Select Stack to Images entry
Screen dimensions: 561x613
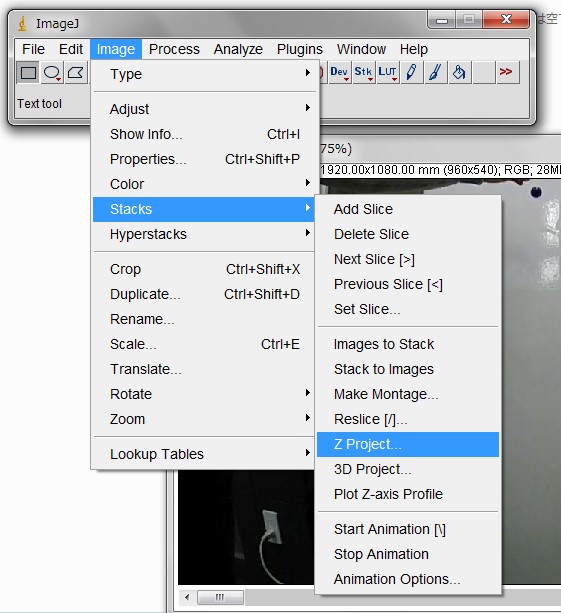tap(408, 369)
